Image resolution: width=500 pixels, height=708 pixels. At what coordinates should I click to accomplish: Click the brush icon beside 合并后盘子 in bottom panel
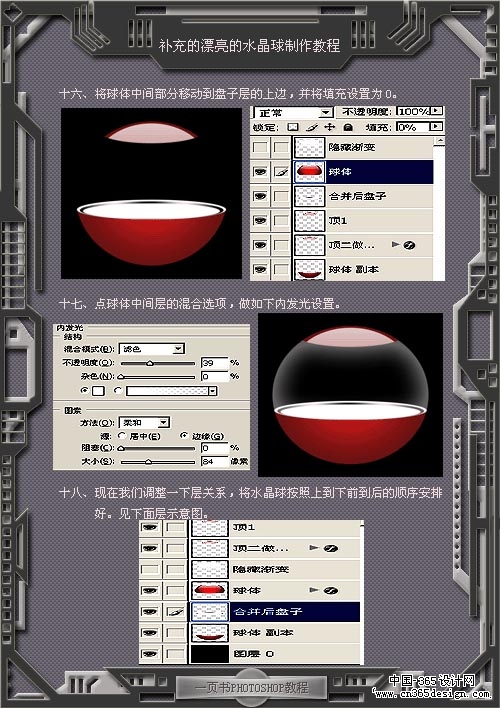(x=175, y=612)
